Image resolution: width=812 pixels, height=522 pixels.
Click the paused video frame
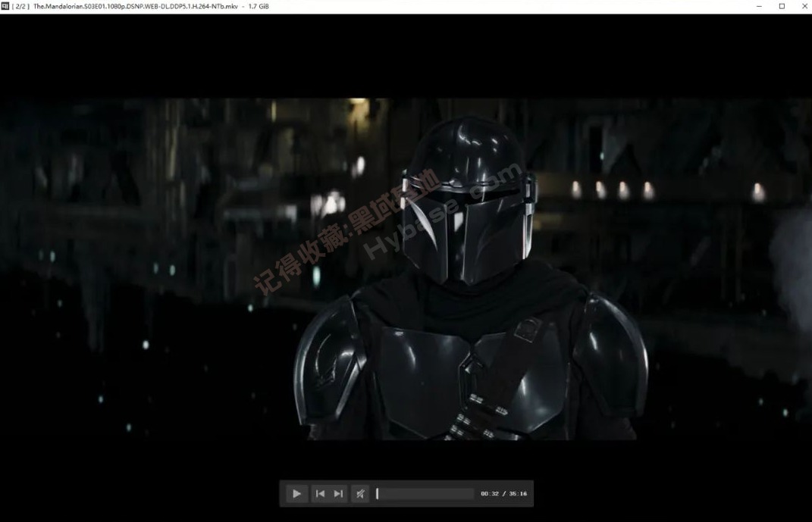[406, 269]
